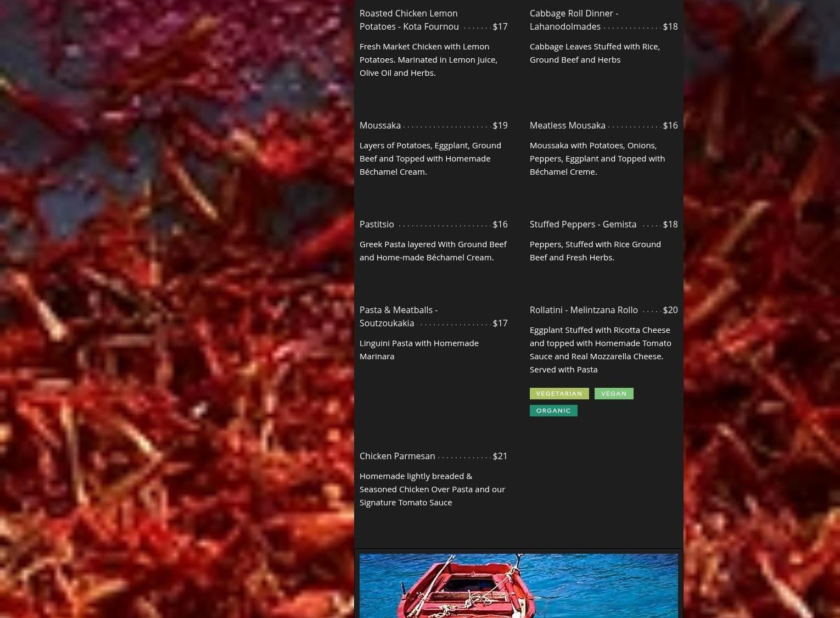The image size is (840, 618).
Task: Click the Vegetarian tag under Rollatini
Action: click(559, 393)
